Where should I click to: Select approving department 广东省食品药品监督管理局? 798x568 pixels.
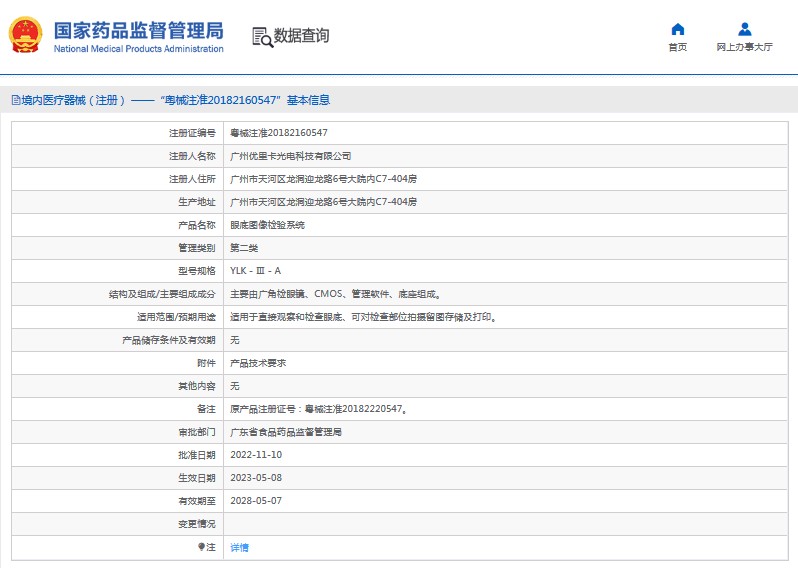(286, 432)
